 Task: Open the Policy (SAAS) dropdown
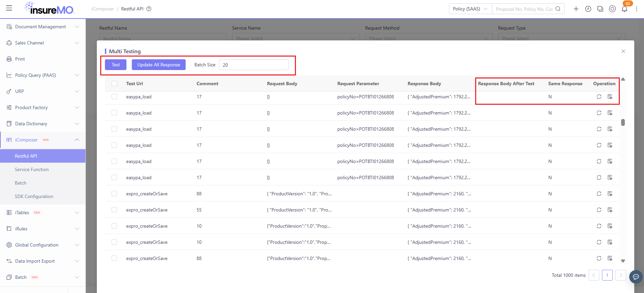point(470,9)
